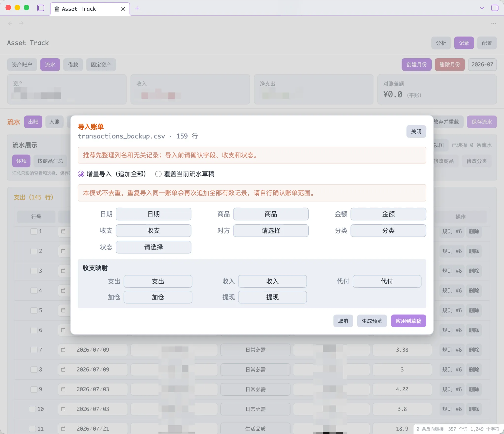Switch to 入账 view
Viewport: 504px width, 434px height.
(x=54, y=122)
